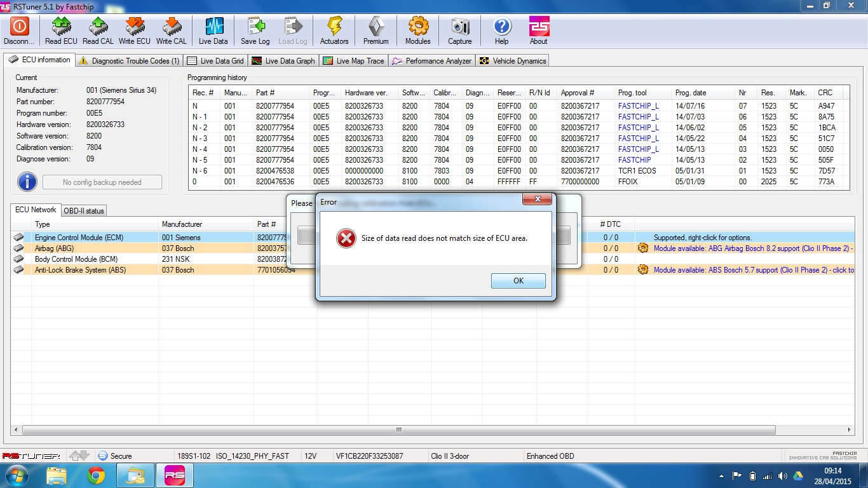Click the FASTCHIP_L link in row N
The height and width of the screenshot is (488, 868).
point(639,106)
